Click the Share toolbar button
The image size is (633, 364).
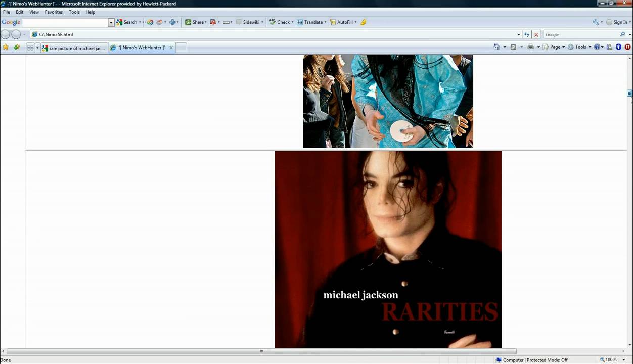(x=195, y=22)
